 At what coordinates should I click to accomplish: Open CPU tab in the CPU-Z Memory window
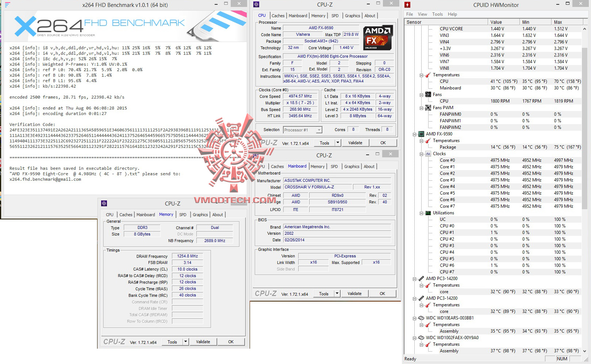coord(110,215)
